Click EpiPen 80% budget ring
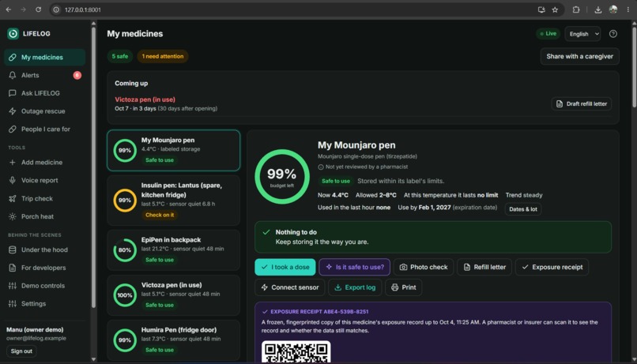Viewport: 637px width, 364px height. [x=125, y=250]
